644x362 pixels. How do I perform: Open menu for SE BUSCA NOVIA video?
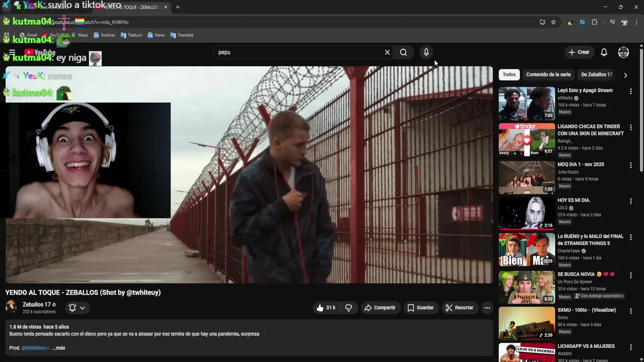pos(630,276)
